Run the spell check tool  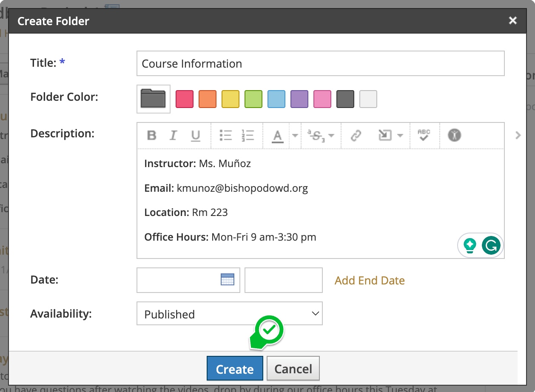424,136
